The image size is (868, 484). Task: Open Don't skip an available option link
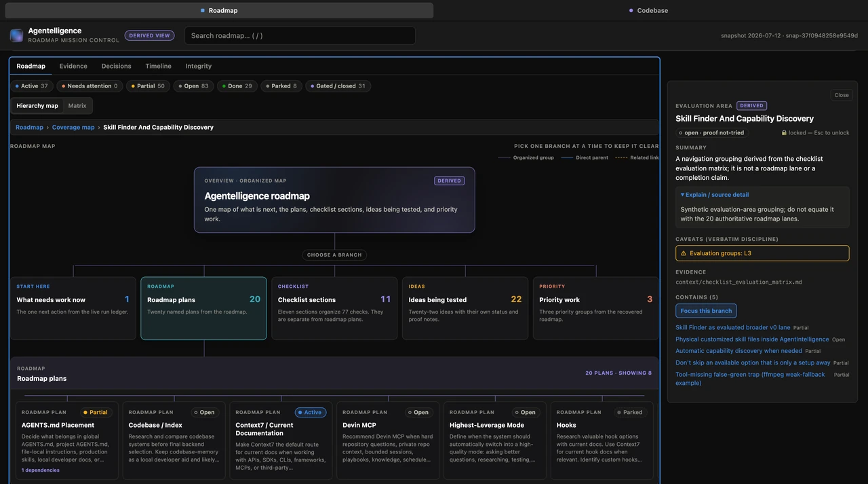pos(753,362)
